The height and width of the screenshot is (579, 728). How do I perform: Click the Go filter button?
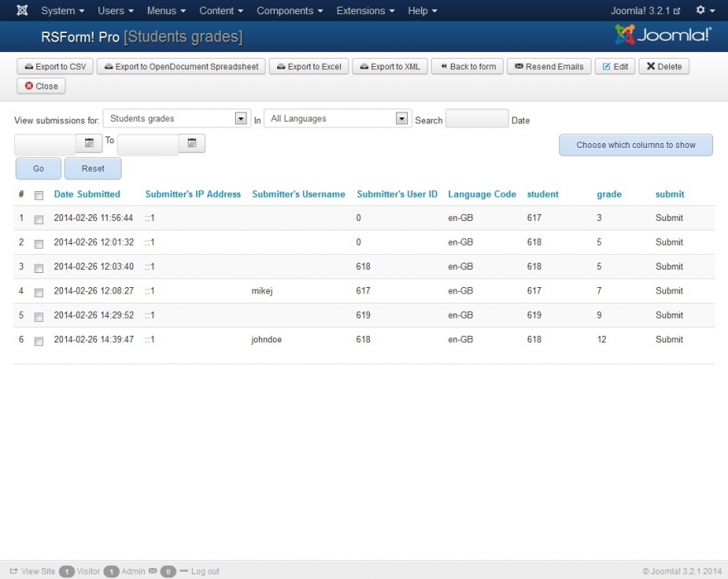pos(39,169)
